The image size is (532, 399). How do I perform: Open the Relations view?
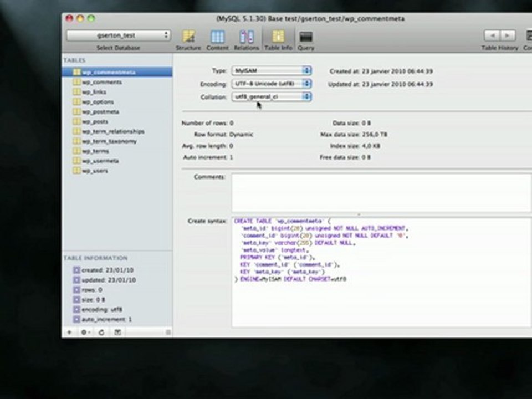tap(246, 40)
